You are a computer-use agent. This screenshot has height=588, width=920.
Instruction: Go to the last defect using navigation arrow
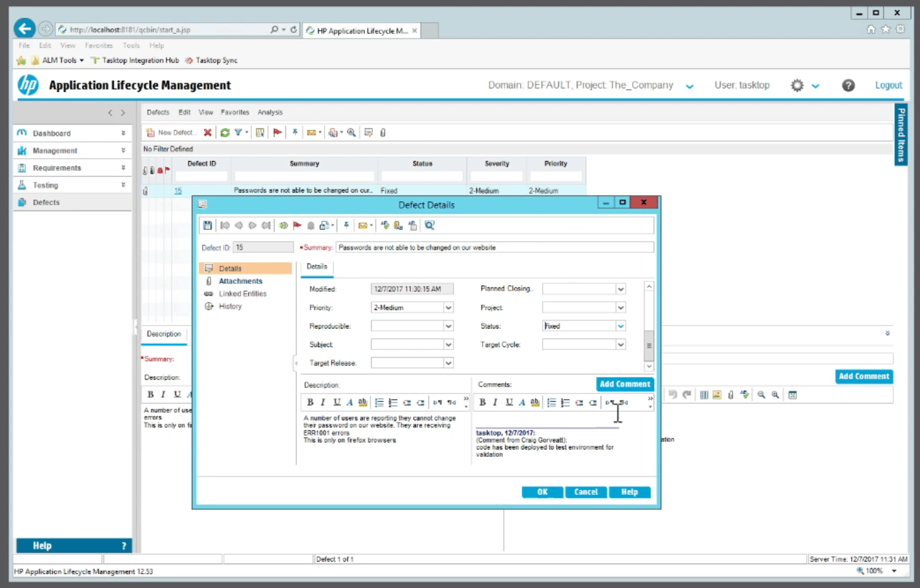tap(266, 225)
